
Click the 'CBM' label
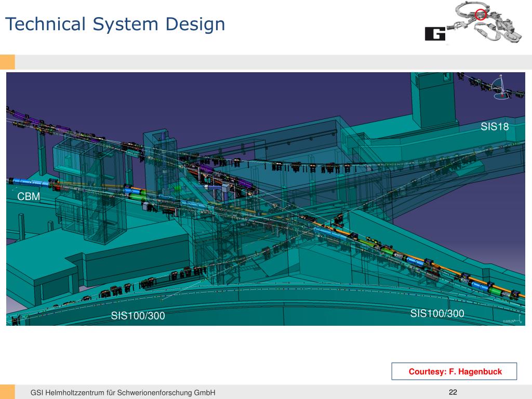pos(29,196)
